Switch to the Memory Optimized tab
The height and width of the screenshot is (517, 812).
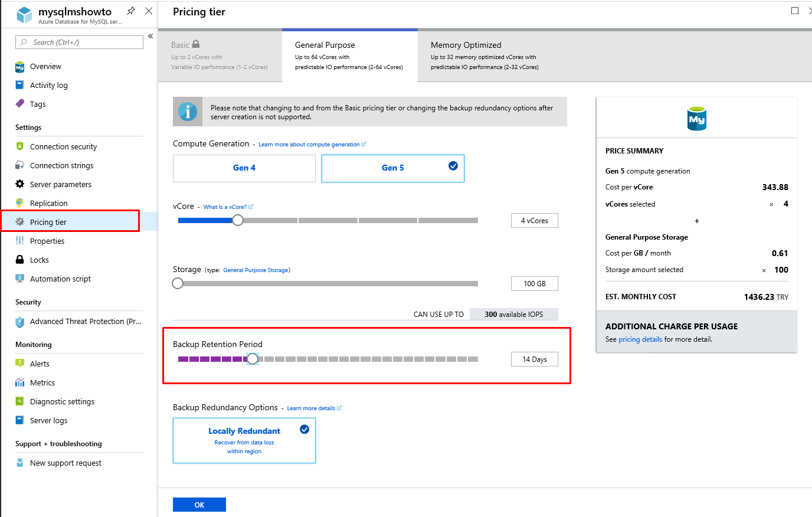pyautogui.click(x=485, y=55)
